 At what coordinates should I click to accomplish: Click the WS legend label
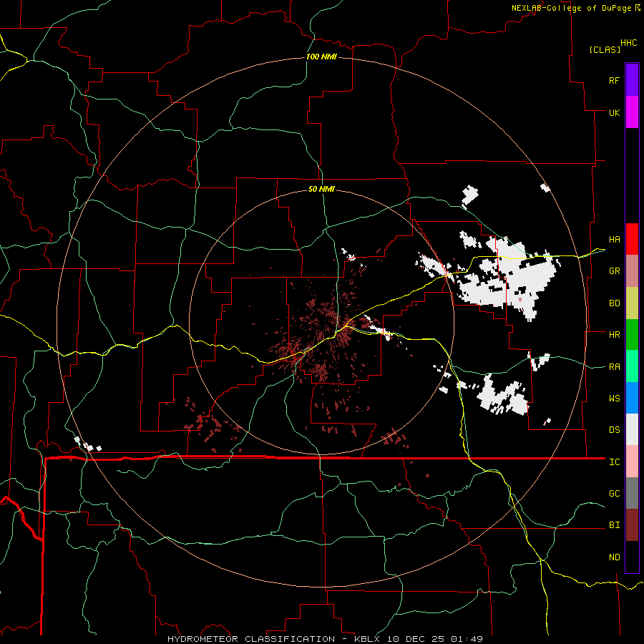click(x=614, y=399)
